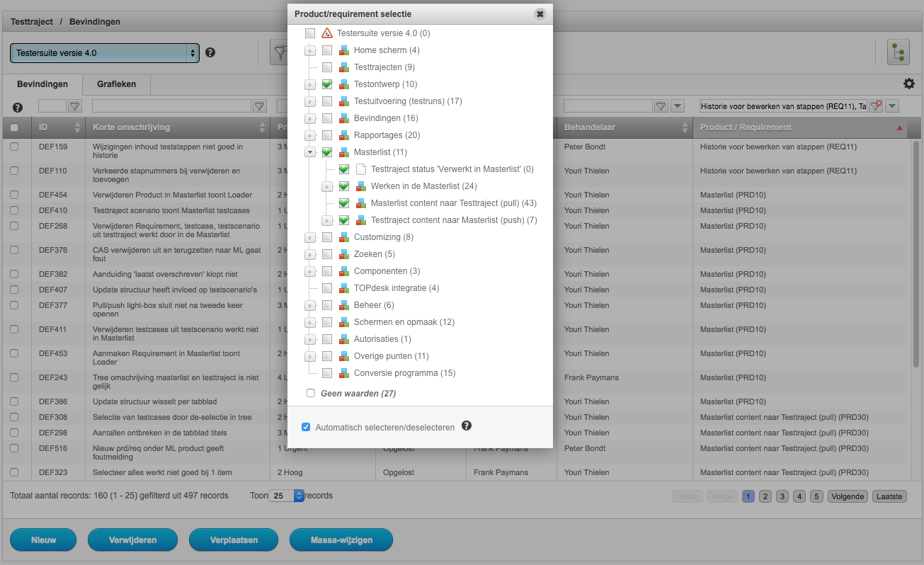Click the Verwijderen button
924x565 pixels.
(132, 540)
